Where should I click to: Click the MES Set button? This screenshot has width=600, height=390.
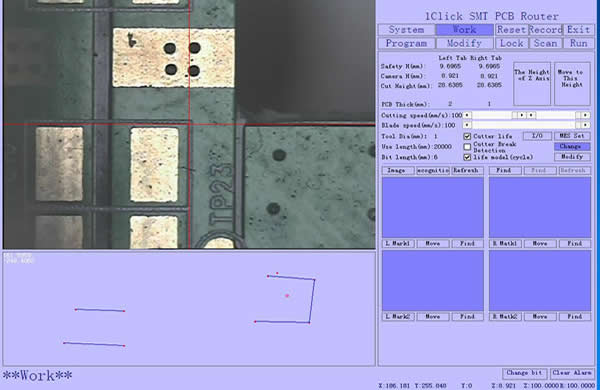(572, 136)
